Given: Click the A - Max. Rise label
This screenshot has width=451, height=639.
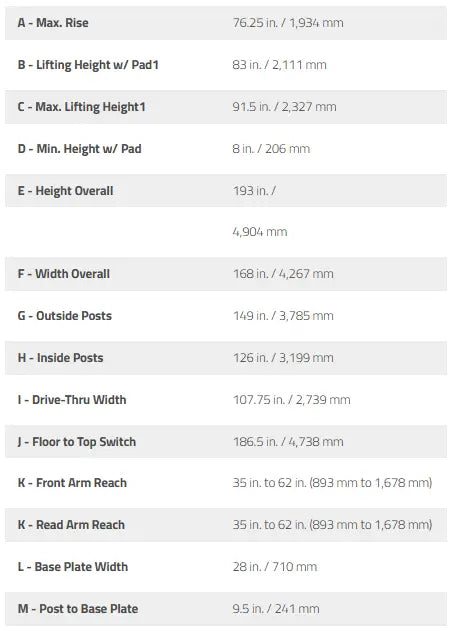Looking at the screenshot, I should tap(53, 23).
